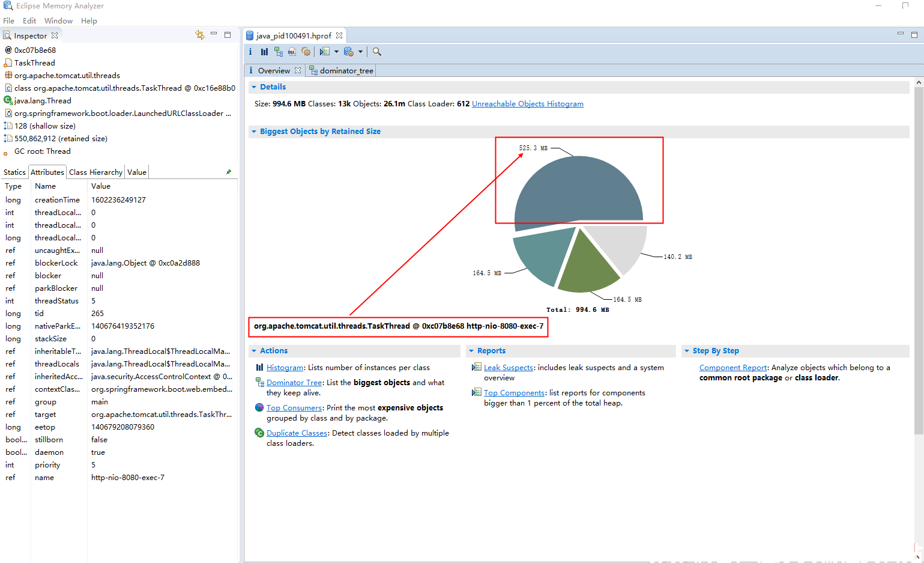Select the name http-nio-8080-exec-7 row
Viewport: 924px width, 563px height.
(119, 477)
